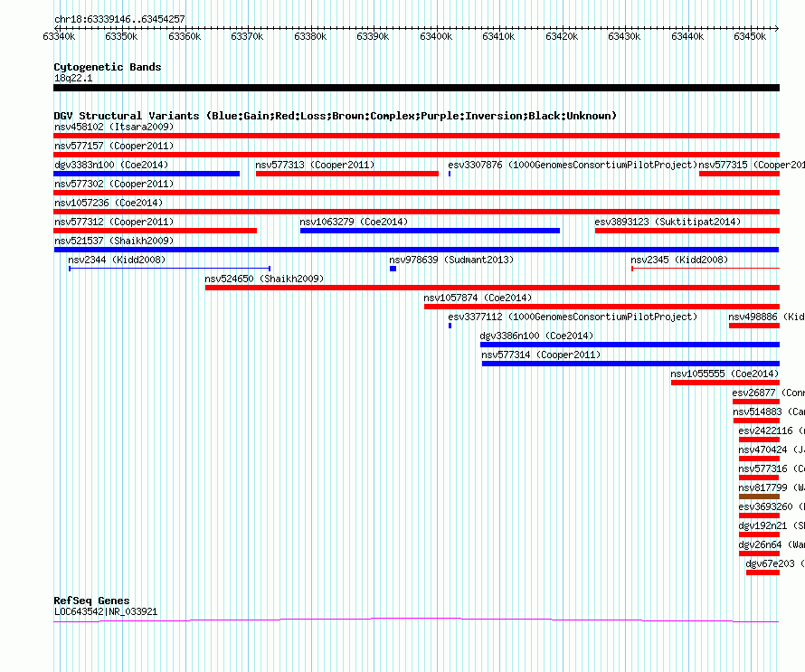Image resolution: width=805 pixels, height=672 pixels.
Task: Open the nsv1055555 (Coe2014) label
Action: click(x=724, y=374)
